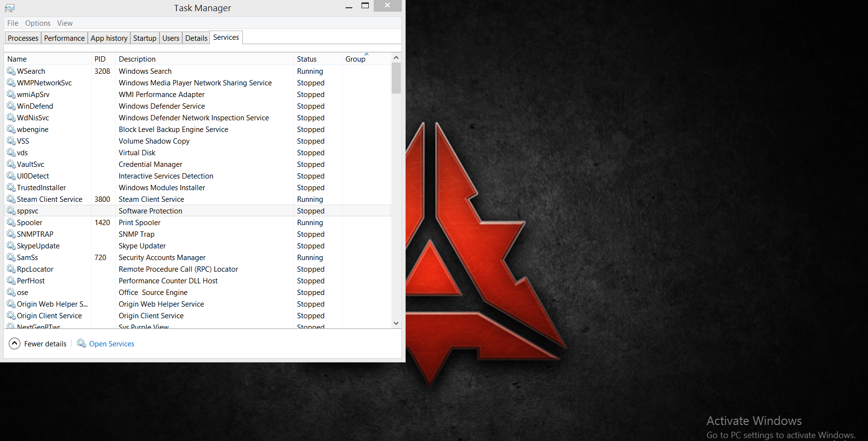Viewport: 868px width, 441px height.
Task: Open the View menu
Action: pos(65,23)
